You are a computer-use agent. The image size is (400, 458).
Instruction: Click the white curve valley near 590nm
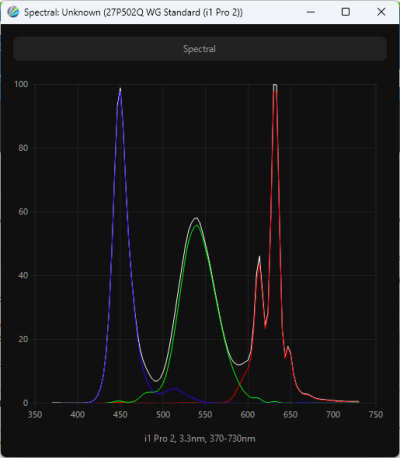point(239,364)
